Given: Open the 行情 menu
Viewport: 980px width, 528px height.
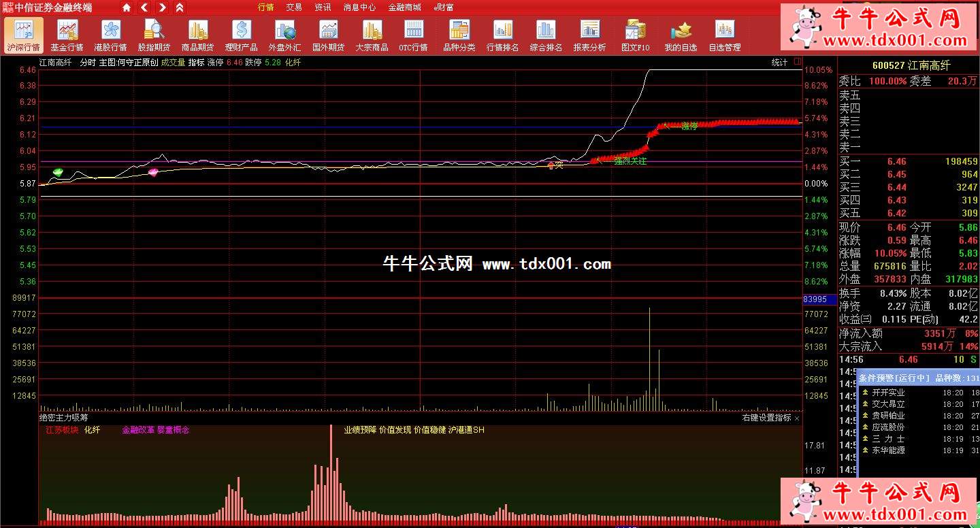Looking at the screenshot, I should 266,7.
